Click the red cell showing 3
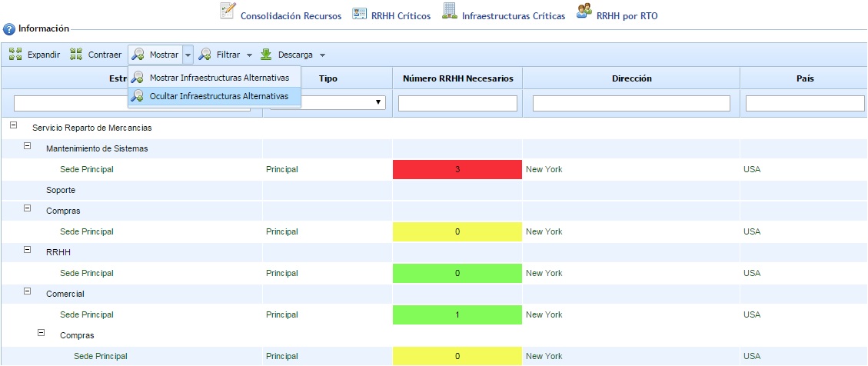Viewport: 868px width, 366px height. click(x=457, y=169)
